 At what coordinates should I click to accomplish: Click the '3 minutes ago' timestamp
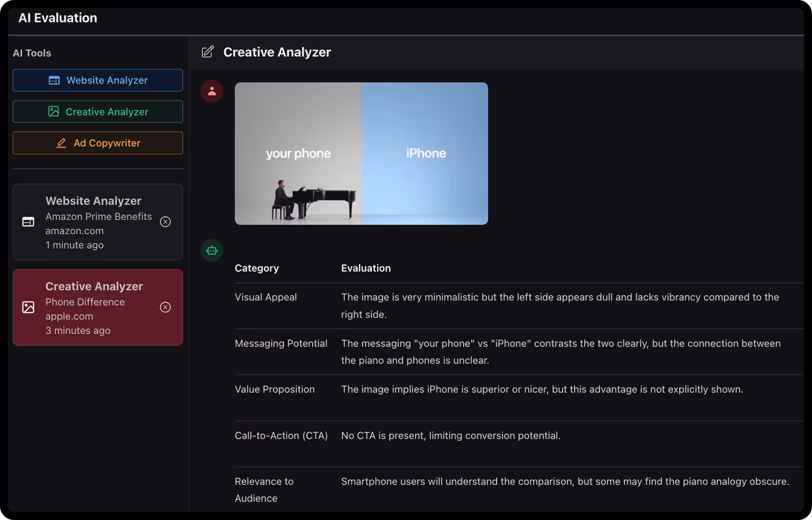click(x=78, y=331)
